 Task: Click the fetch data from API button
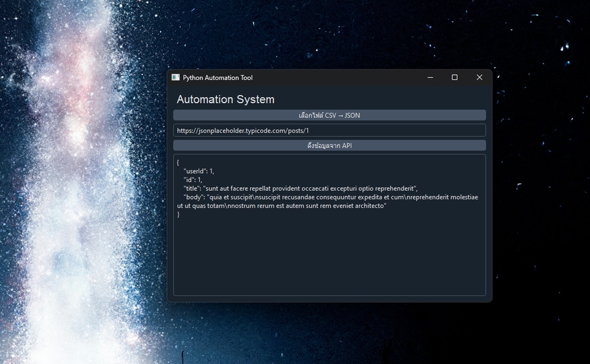point(329,145)
